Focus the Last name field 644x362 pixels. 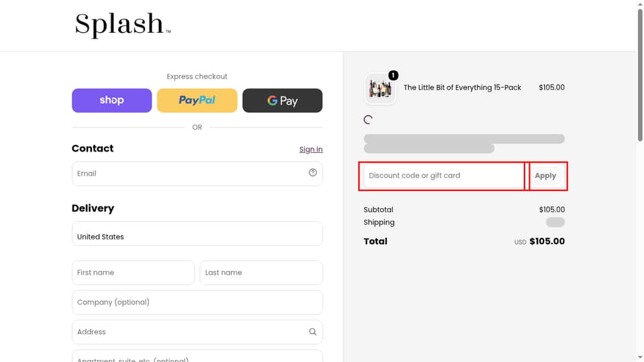[261, 273]
